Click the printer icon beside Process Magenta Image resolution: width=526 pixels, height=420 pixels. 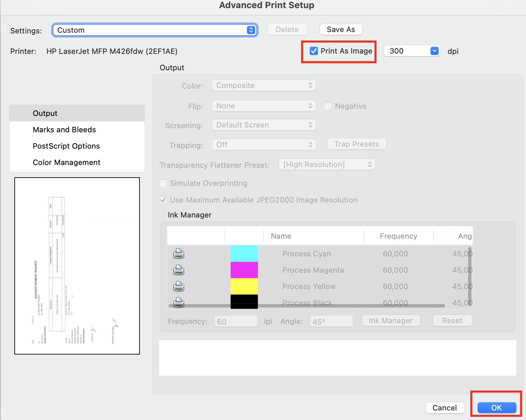pyautogui.click(x=179, y=270)
